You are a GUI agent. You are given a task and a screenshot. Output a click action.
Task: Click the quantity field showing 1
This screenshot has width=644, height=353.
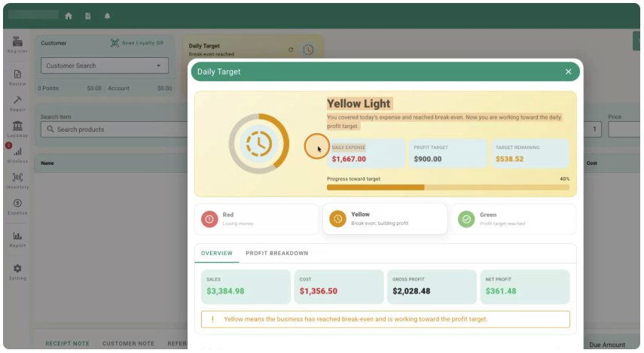click(593, 129)
